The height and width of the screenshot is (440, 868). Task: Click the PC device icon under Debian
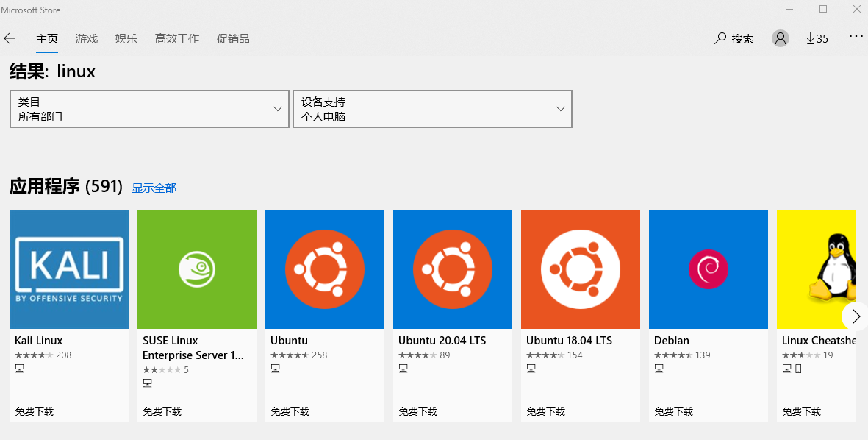point(659,369)
